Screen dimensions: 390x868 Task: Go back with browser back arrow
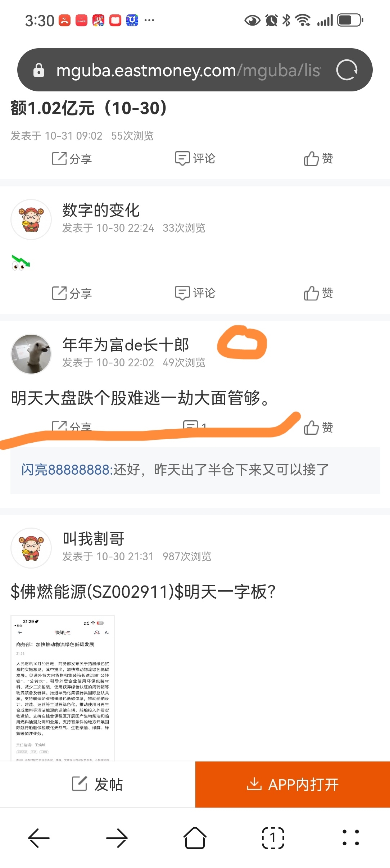[x=39, y=838]
